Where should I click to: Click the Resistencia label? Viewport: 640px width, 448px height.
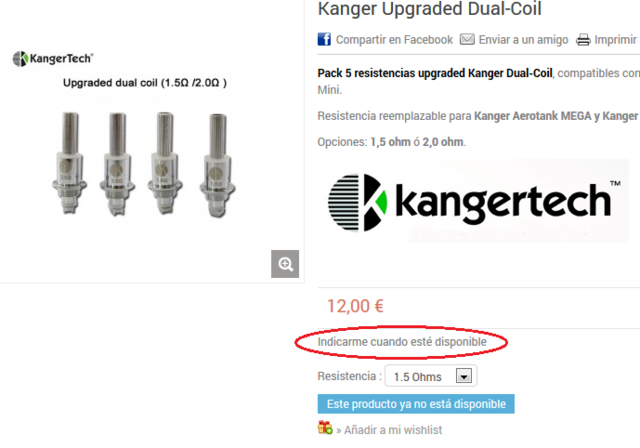tap(349, 376)
